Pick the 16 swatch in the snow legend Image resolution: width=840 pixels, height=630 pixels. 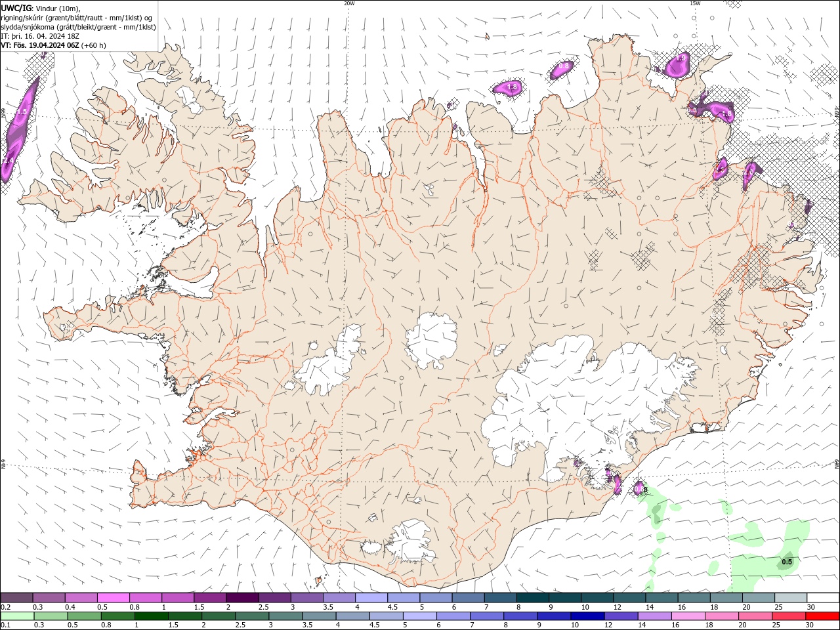point(694,598)
